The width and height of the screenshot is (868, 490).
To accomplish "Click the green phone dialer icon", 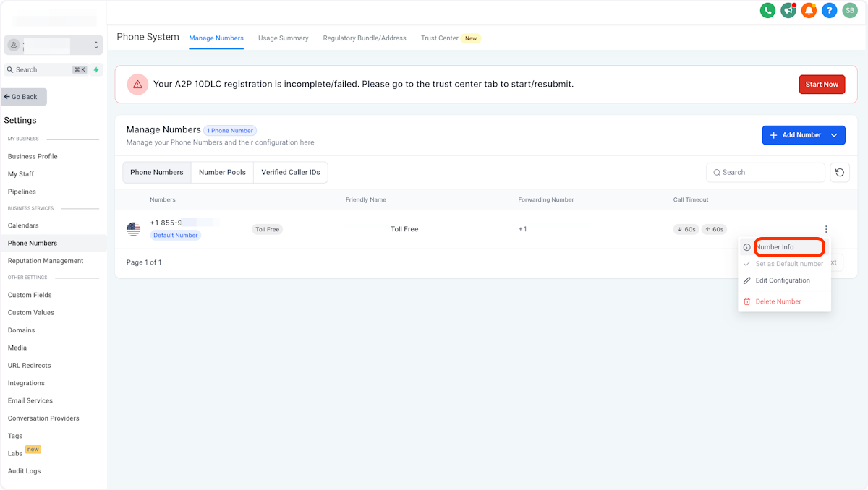I will [767, 10].
